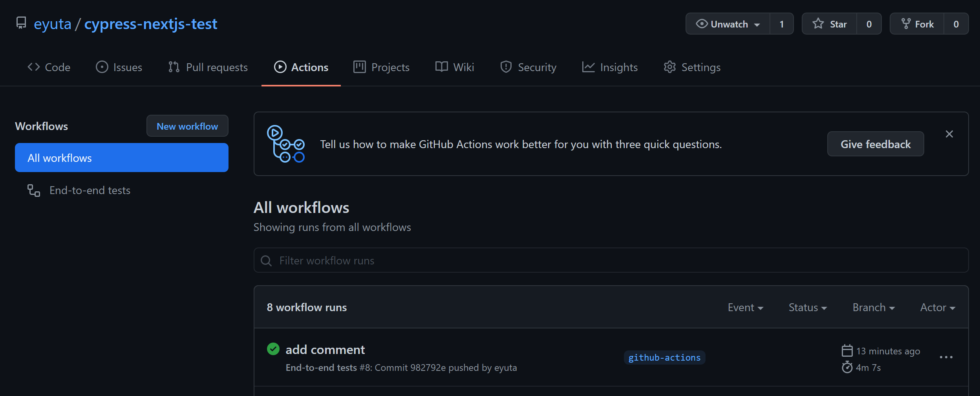Expand the Branch filter dropdown

click(874, 307)
